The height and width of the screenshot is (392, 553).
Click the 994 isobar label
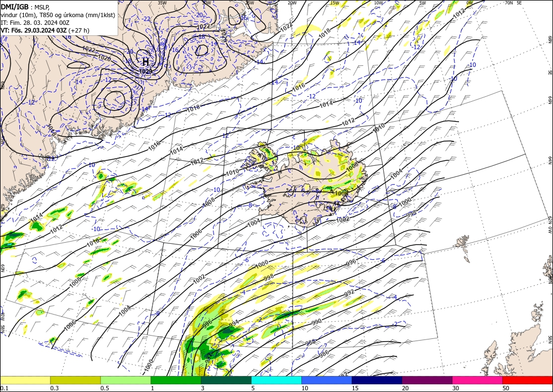click(234, 323)
